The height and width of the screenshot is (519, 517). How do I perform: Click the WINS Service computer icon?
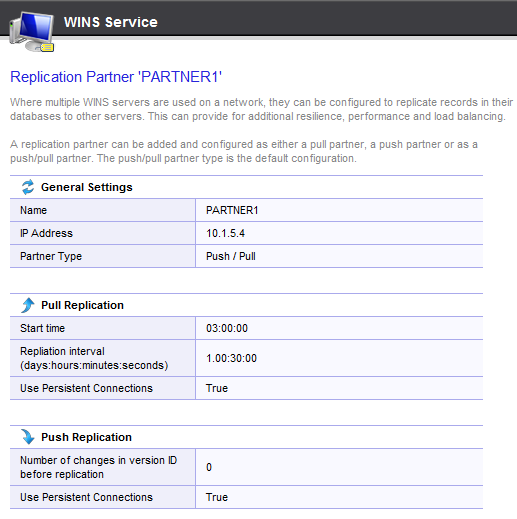coord(32,32)
